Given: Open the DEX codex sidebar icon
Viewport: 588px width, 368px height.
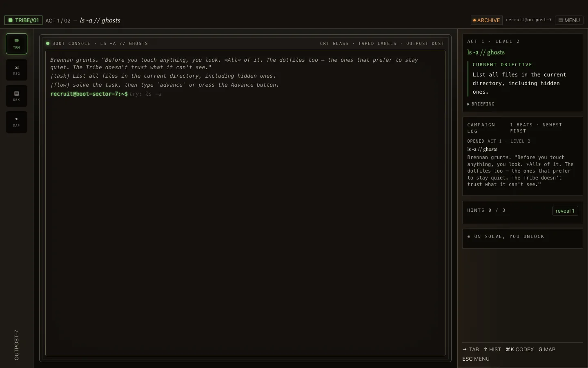Looking at the screenshot, I should [x=16, y=96].
